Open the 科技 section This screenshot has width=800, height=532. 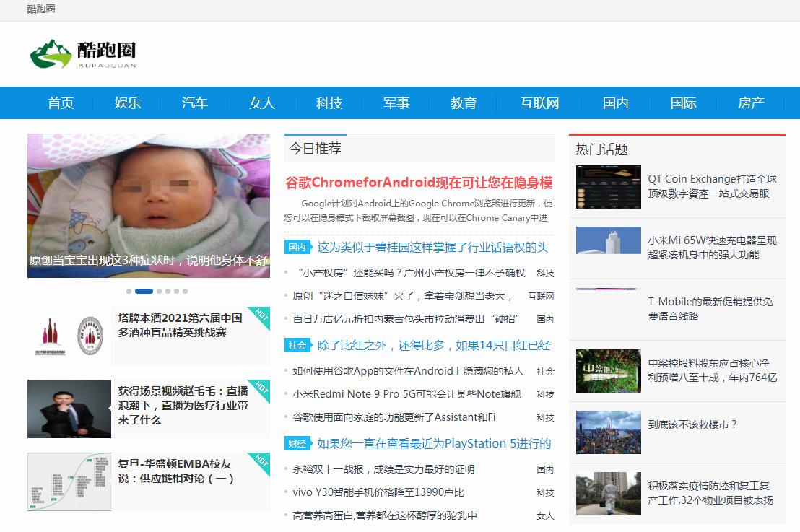click(329, 103)
